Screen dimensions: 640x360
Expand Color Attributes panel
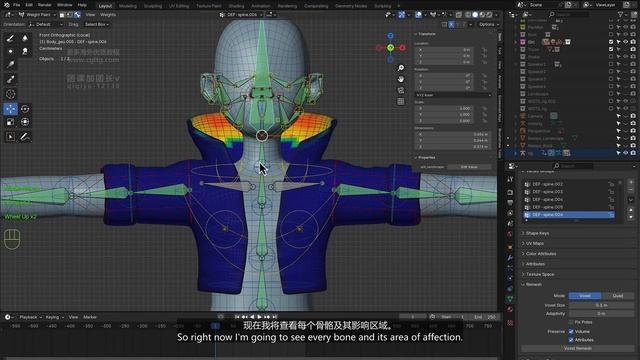point(540,253)
